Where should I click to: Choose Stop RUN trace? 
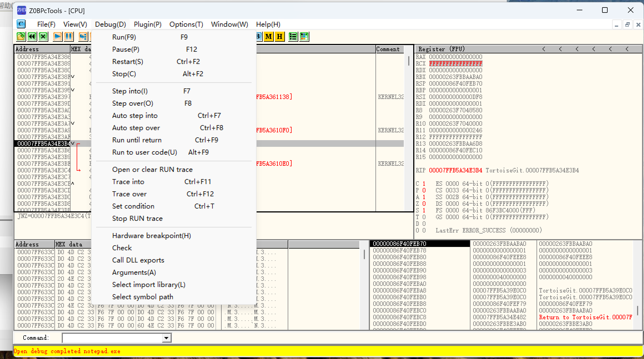pos(174,218)
